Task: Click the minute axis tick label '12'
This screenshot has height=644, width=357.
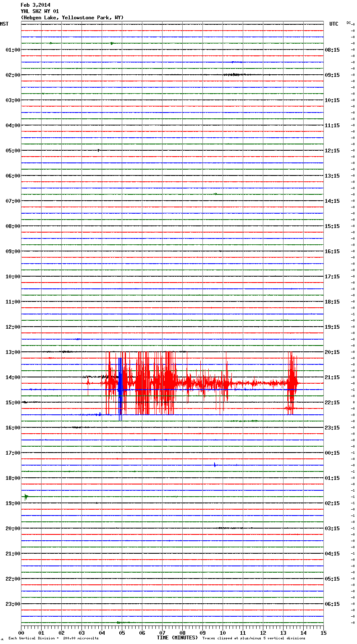Action: pos(263,633)
